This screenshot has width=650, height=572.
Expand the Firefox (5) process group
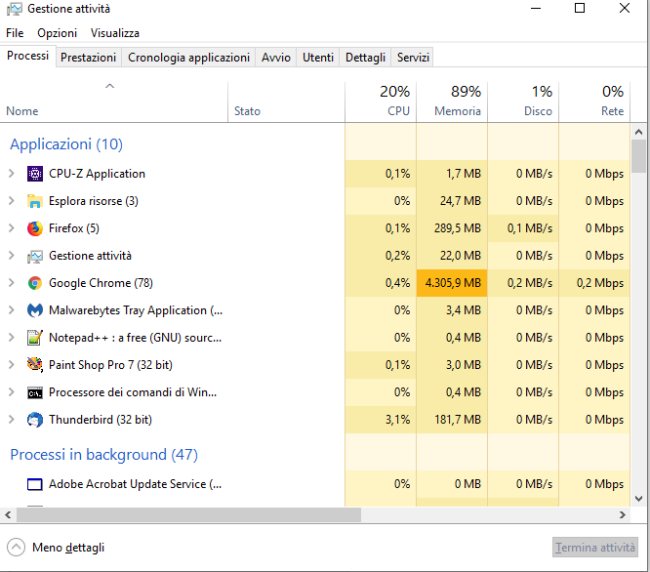point(12,228)
